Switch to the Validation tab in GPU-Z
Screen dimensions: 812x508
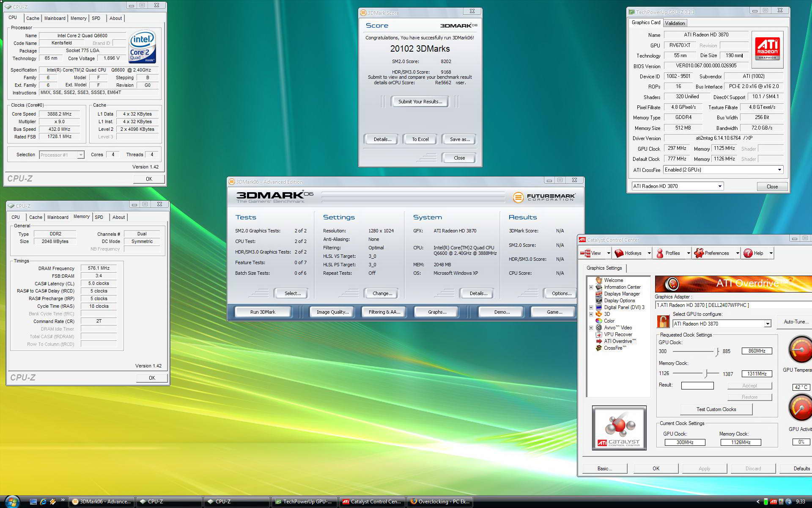click(675, 23)
